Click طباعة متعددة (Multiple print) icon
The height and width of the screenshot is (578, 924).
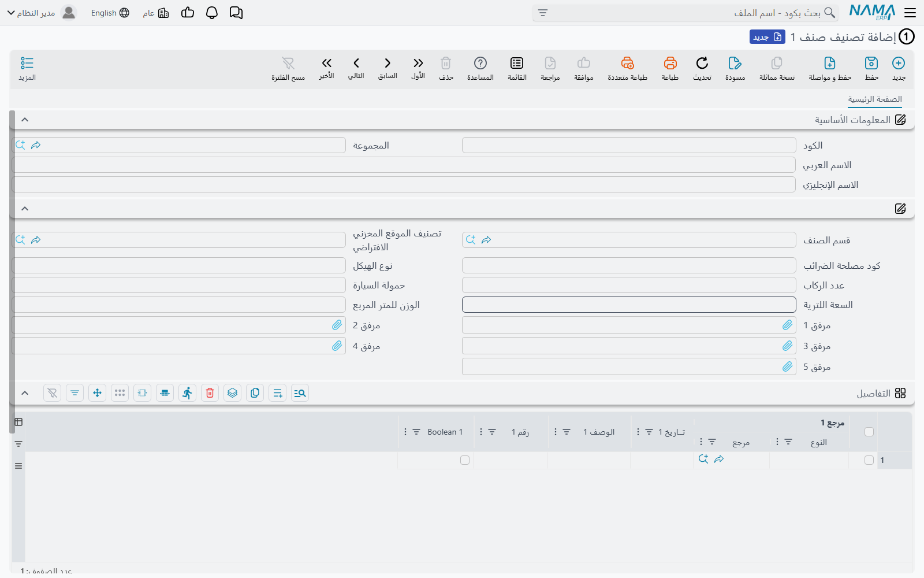tap(627, 63)
